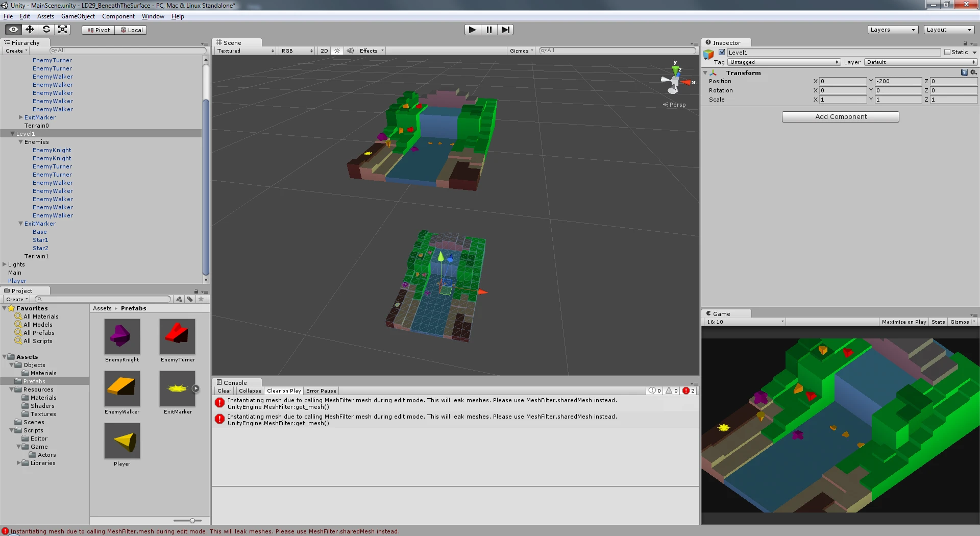Open Transform component gear settings

pyautogui.click(x=973, y=72)
